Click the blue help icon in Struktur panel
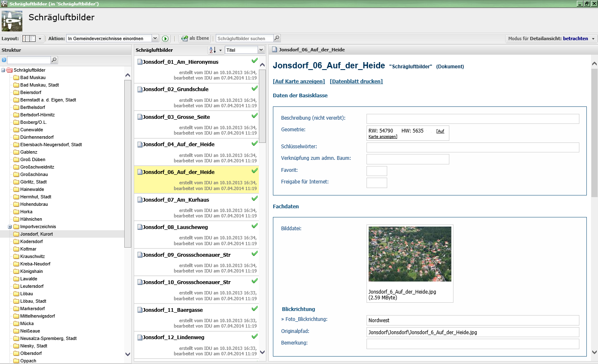Screen dimensions: 598x364 [x=4, y=60]
